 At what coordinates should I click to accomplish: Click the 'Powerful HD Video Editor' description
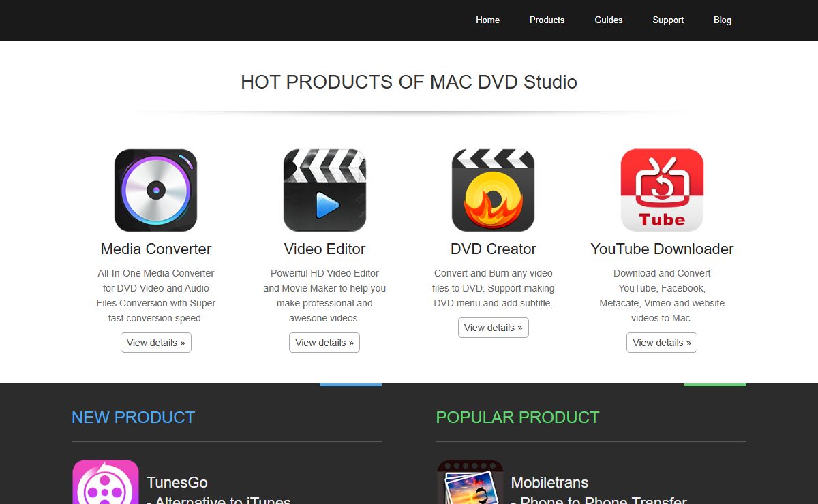pyautogui.click(x=324, y=296)
